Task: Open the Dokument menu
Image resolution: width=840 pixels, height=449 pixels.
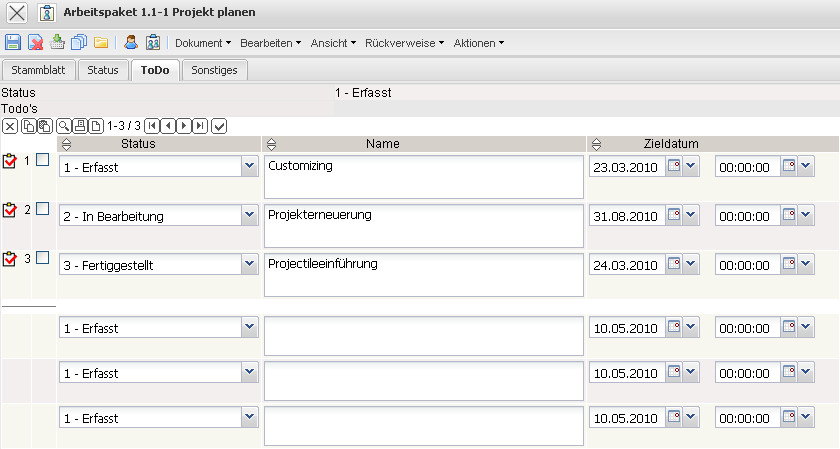Action: coord(202,43)
